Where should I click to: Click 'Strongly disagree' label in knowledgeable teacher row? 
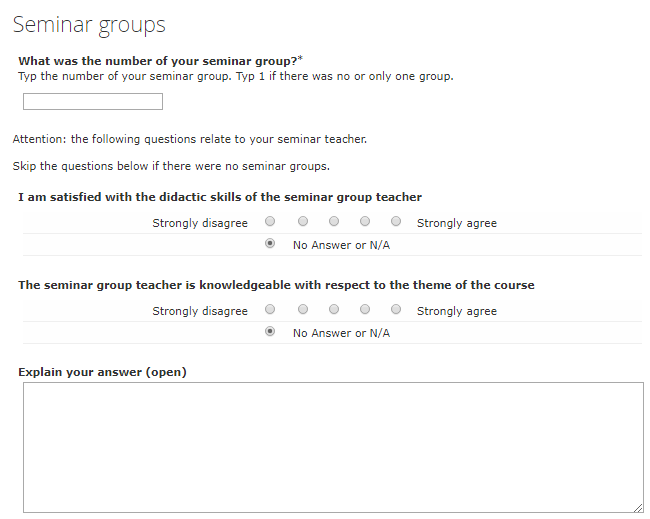[200, 311]
